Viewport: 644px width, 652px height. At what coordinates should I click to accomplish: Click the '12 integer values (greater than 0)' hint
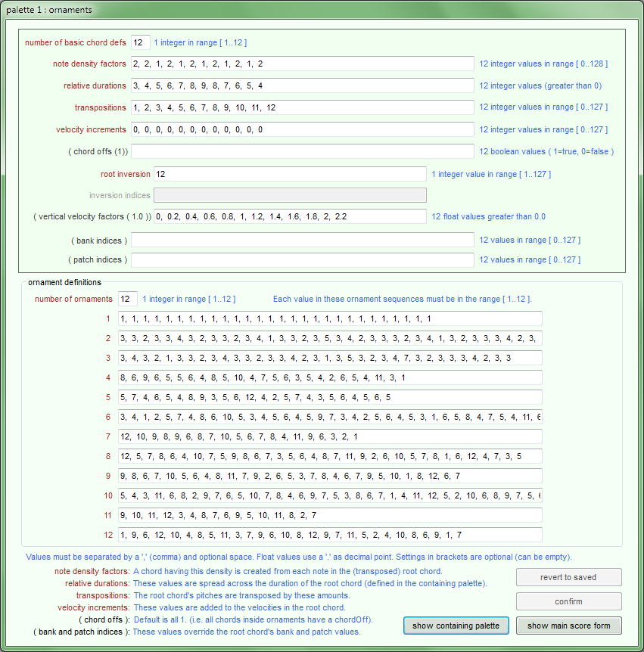click(540, 85)
